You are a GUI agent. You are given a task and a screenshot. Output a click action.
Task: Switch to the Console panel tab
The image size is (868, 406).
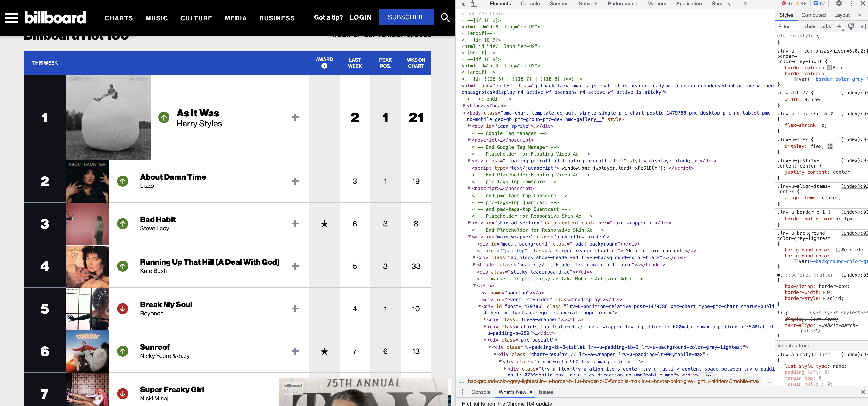point(530,4)
